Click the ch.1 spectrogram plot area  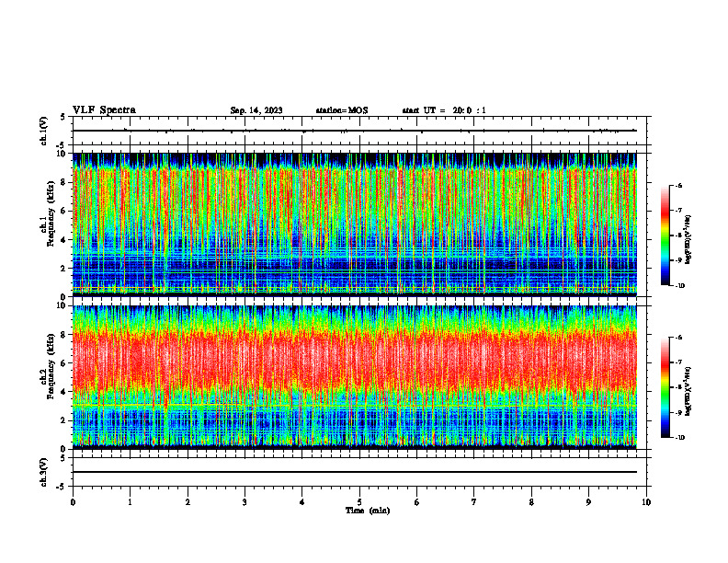point(355,224)
